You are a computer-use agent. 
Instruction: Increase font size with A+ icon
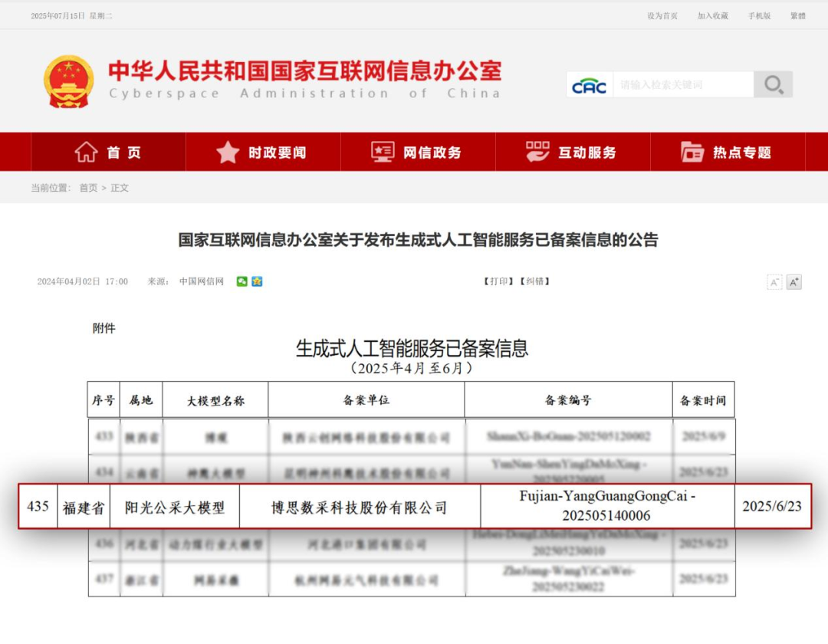coord(794,282)
